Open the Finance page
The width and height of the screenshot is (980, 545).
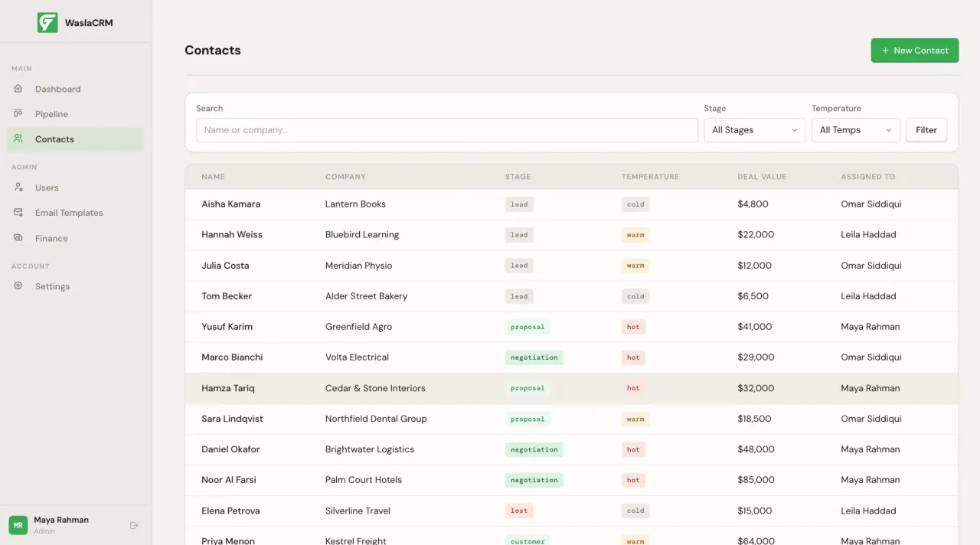pos(75,238)
